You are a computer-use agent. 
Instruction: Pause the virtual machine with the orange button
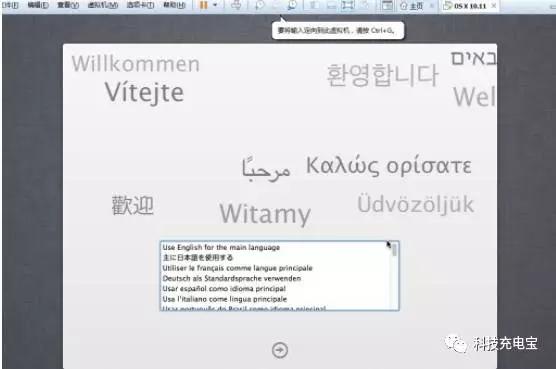[x=204, y=5]
